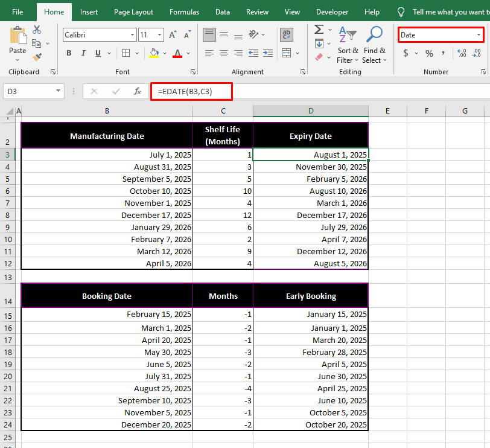Open the Developer ribbon tab

click(332, 11)
